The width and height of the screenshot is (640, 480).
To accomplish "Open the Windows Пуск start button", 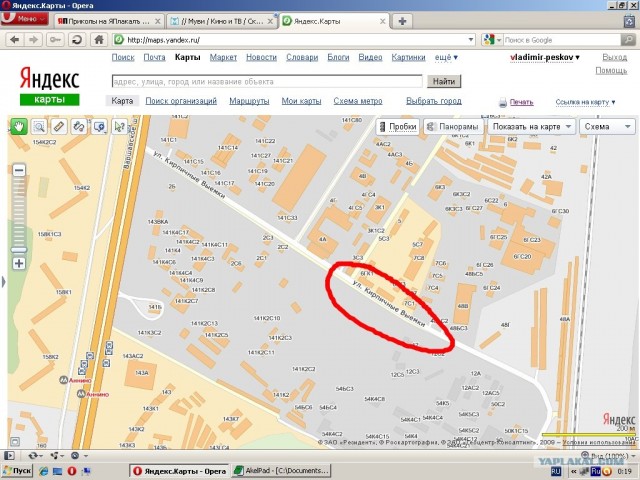I will point(17,471).
